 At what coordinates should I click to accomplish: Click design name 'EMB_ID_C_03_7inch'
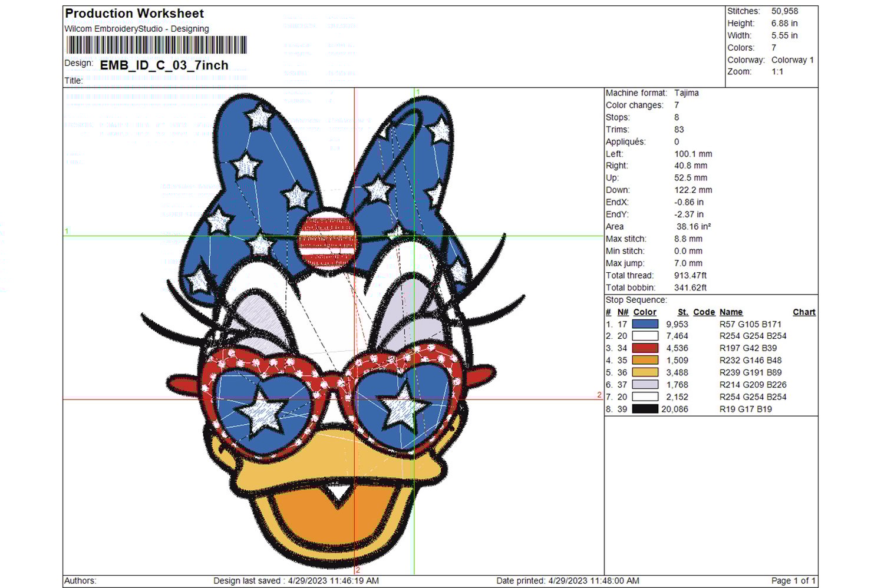pyautogui.click(x=164, y=65)
